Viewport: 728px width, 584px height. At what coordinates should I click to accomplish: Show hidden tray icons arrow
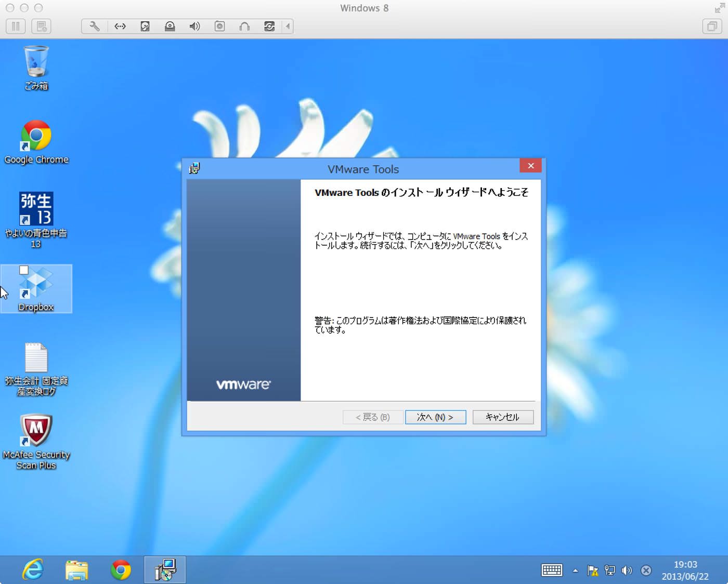click(x=575, y=570)
